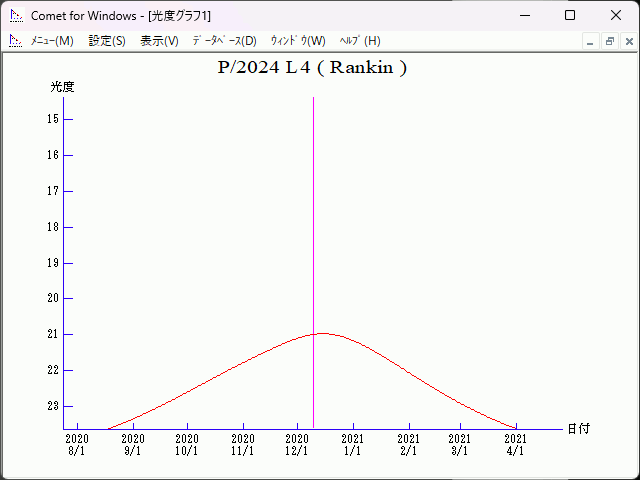Click the graph title P/2024 L4 (Rankin)
Image resolution: width=640 pixels, height=480 pixels.
(312, 68)
